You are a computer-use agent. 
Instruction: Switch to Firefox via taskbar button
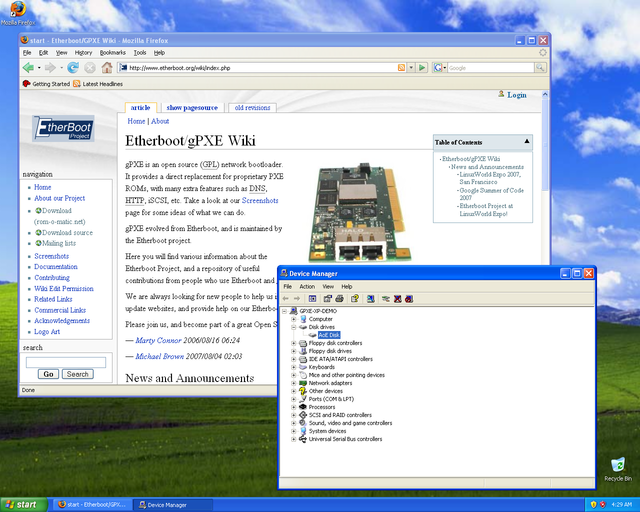[x=92, y=505]
